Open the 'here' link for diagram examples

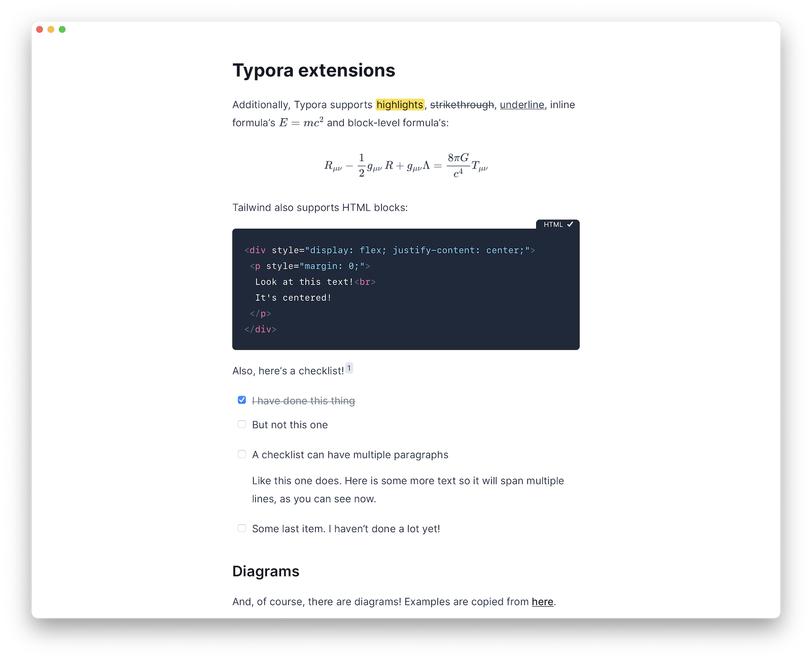coord(543,602)
